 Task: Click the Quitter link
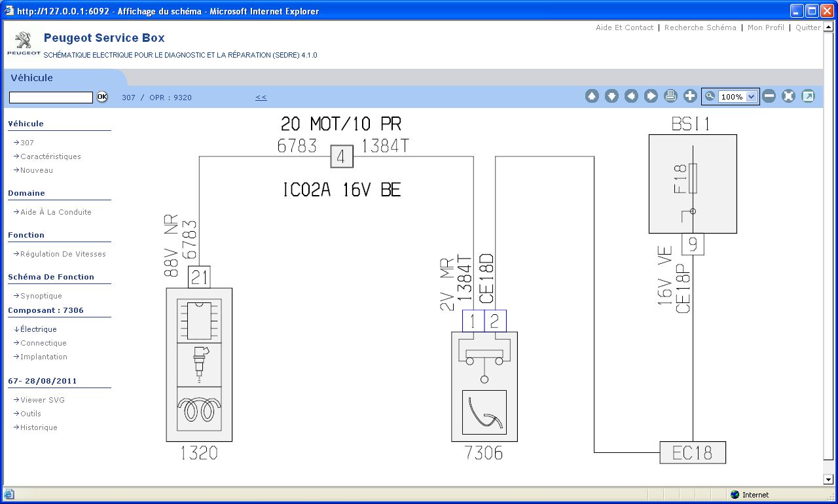pos(808,27)
